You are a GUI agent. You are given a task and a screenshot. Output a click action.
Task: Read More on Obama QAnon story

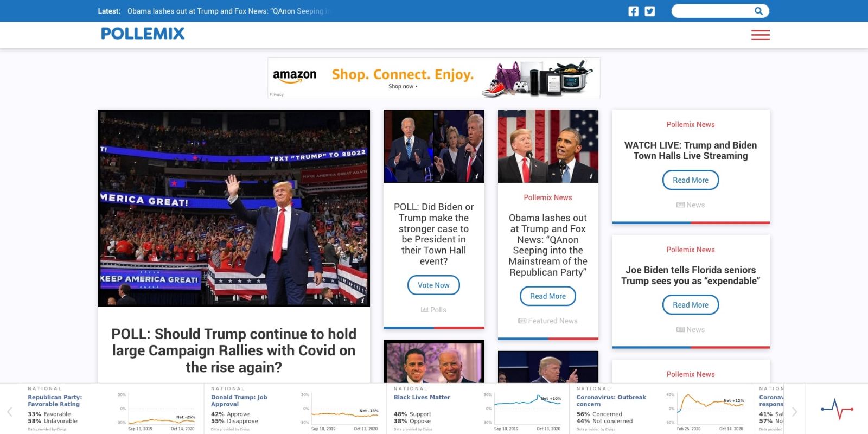click(548, 296)
